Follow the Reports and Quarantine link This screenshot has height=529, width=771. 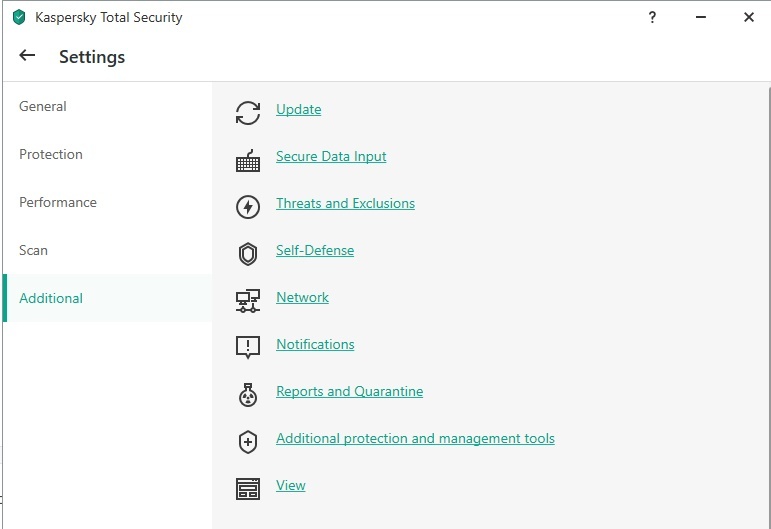click(x=349, y=391)
